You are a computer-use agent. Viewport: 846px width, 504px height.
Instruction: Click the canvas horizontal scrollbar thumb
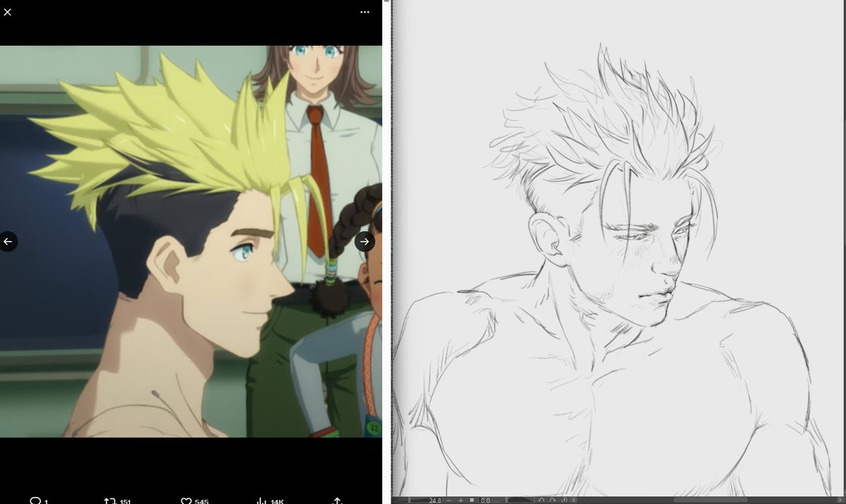(711, 500)
